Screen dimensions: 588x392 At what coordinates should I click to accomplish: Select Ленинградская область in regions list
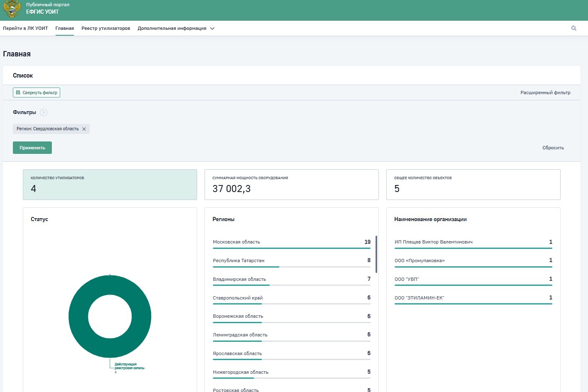[292, 336]
